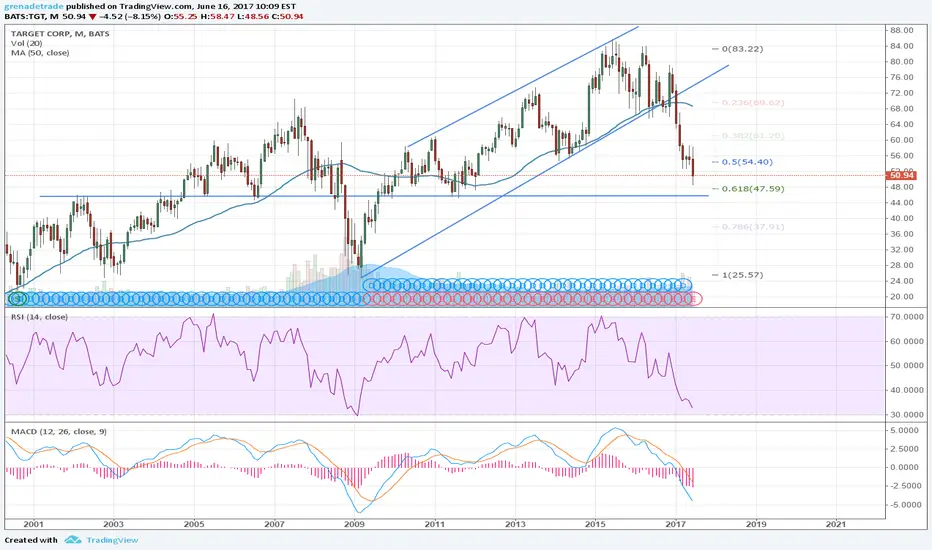The height and width of the screenshot is (550, 932).
Task: Click the 2019 label on time axis
Action: click(x=756, y=524)
